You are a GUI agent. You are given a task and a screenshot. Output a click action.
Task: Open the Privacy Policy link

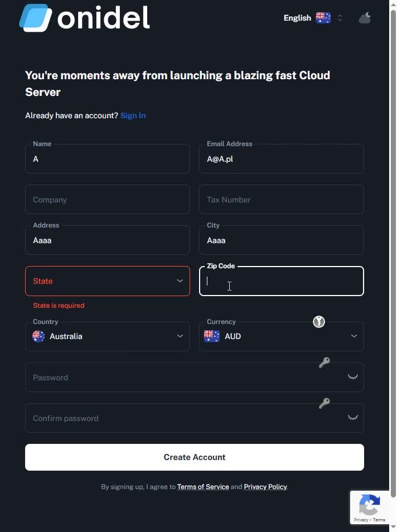click(265, 487)
